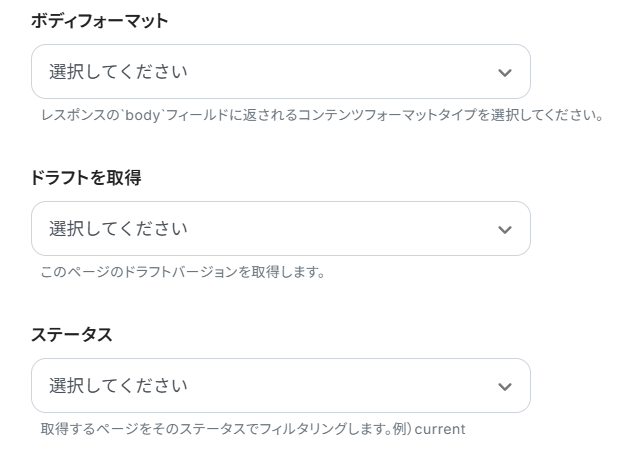639x460 pixels.
Task: Click the ドラフトを取得 field label
Action: tap(86, 178)
